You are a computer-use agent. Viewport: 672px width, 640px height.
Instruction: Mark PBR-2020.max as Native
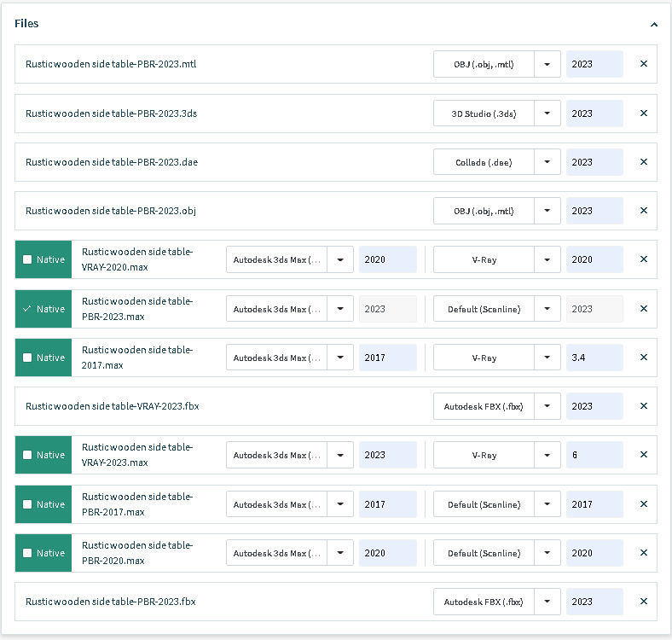click(27, 553)
